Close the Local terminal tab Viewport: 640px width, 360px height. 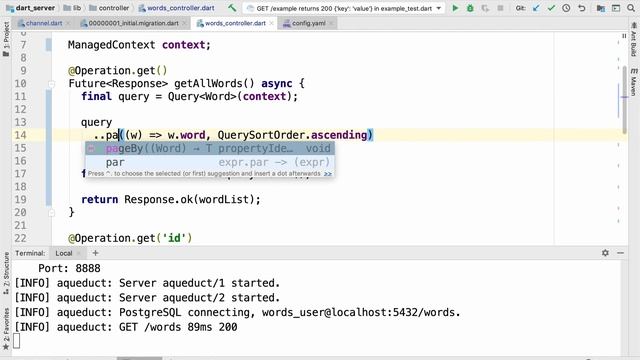pyautogui.click(x=79, y=253)
